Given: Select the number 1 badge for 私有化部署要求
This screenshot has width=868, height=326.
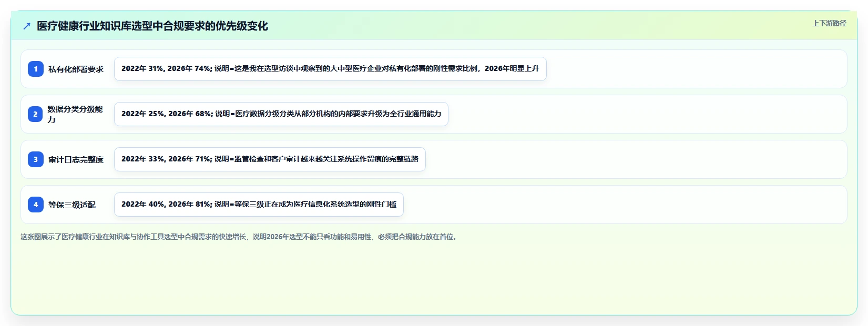Looking at the screenshot, I should point(36,69).
